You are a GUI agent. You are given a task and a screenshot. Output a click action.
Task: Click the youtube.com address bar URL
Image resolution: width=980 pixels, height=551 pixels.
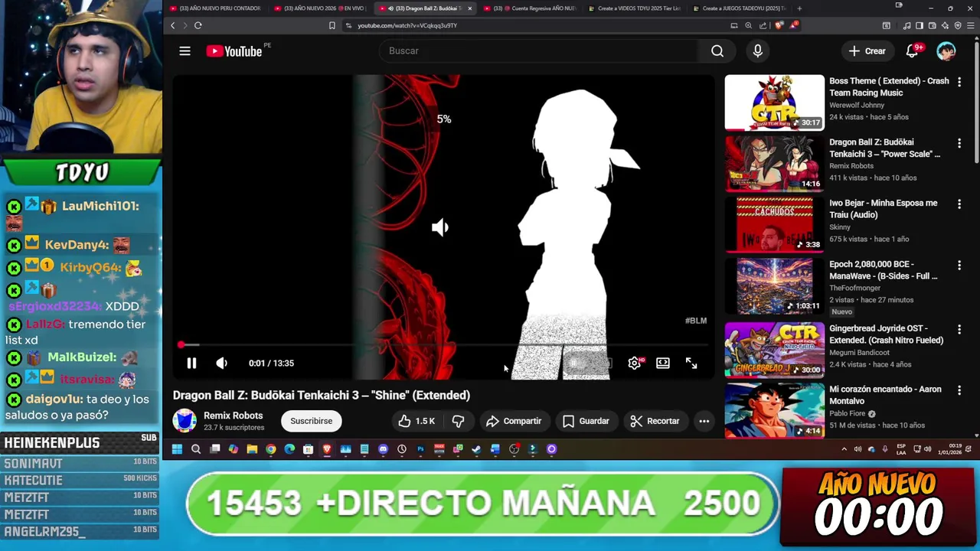coord(407,25)
